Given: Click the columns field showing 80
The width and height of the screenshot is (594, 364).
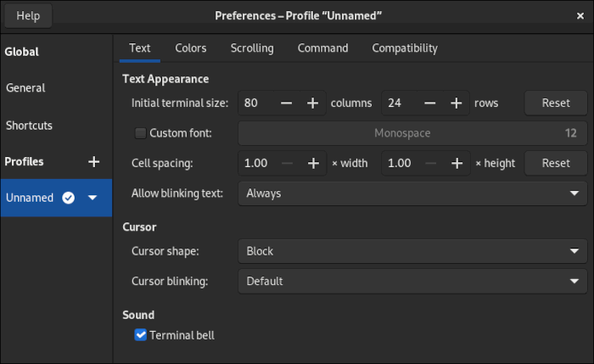Looking at the screenshot, I should [x=255, y=103].
